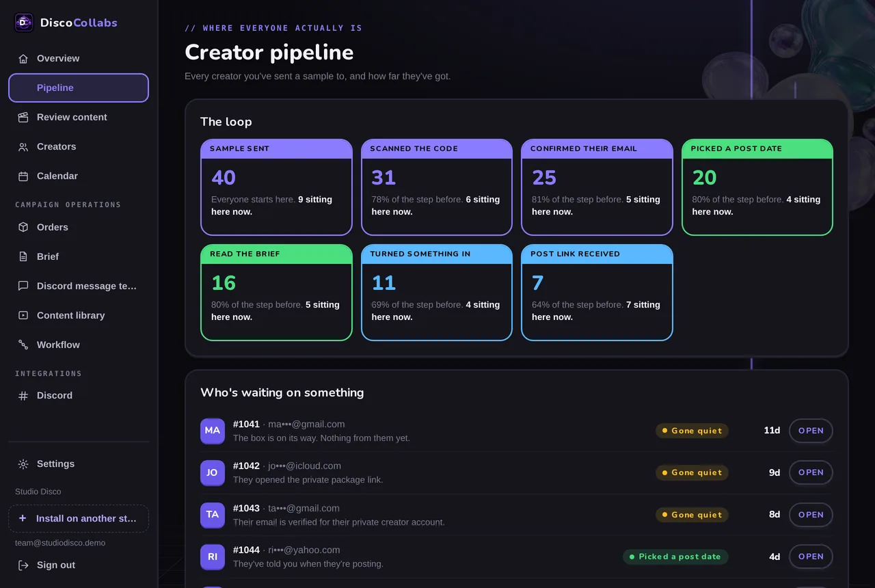The height and width of the screenshot is (588, 875).
Task: Click the Discord hash icon
Action: (x=23, y=396)
